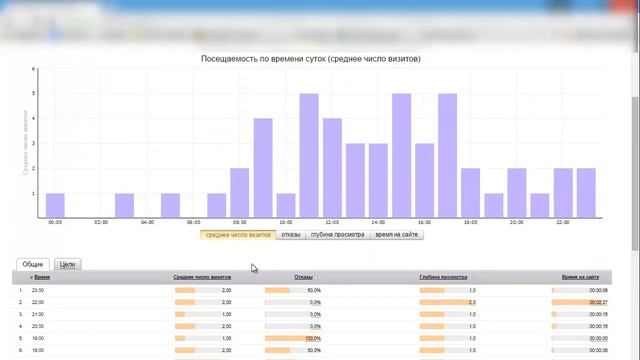Screen dimensions: 640x360
Task: Click the chart bar for 17:00
Action: point(448,156)
